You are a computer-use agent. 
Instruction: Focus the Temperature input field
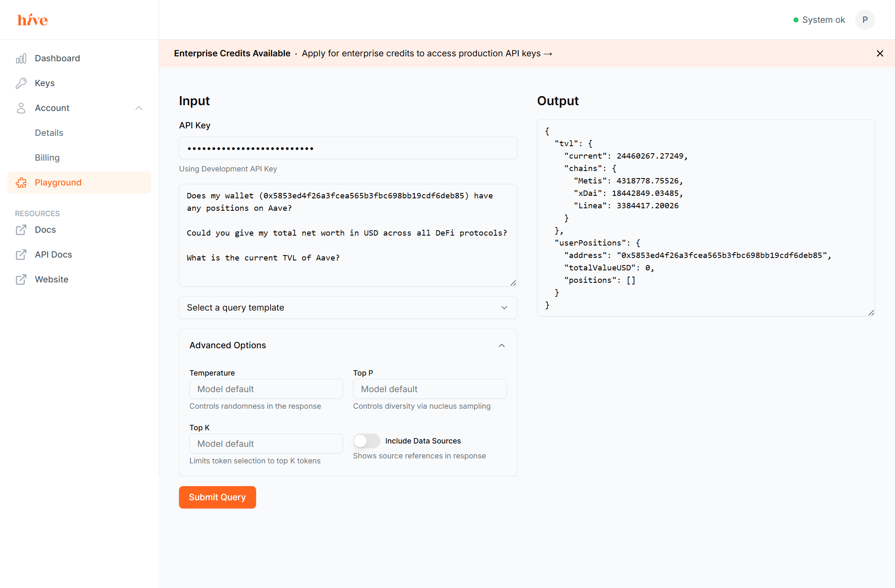pyautogui.click(x=266, y=389)
